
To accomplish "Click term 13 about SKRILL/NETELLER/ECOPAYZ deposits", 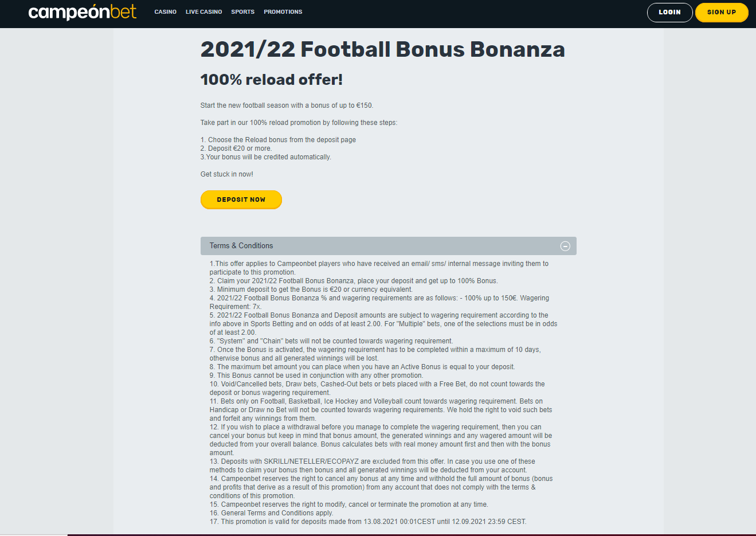I will (373, 466).
